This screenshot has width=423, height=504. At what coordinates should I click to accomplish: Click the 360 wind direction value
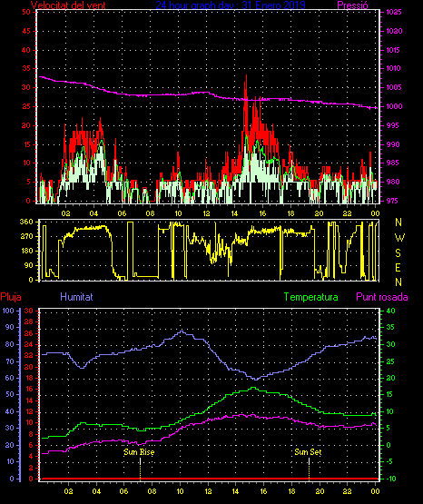[x=26, y=222]
